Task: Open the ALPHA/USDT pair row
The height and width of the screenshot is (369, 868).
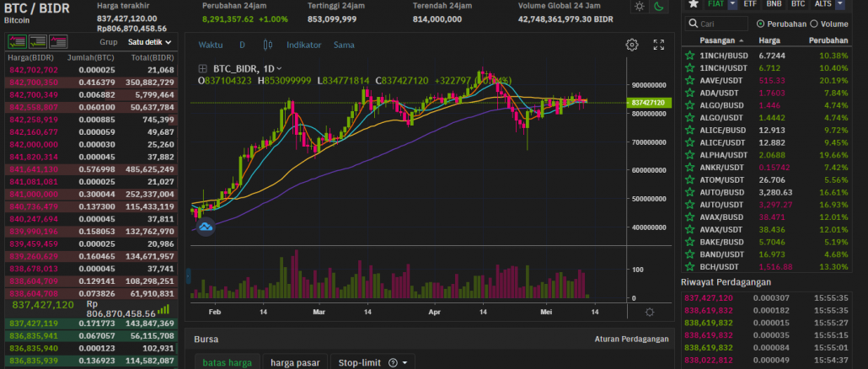Action: click(x=766, y=156)
